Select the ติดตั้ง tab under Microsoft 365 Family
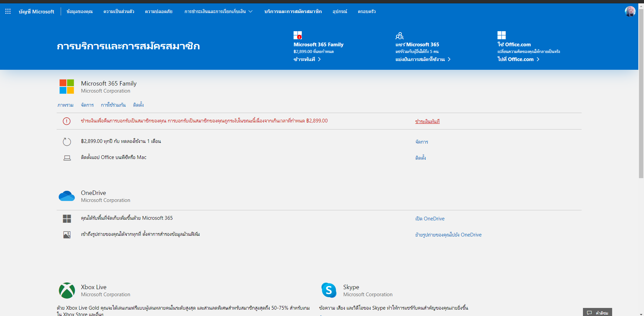The height and width of the screenshot is (316, 644). [138, 105]
